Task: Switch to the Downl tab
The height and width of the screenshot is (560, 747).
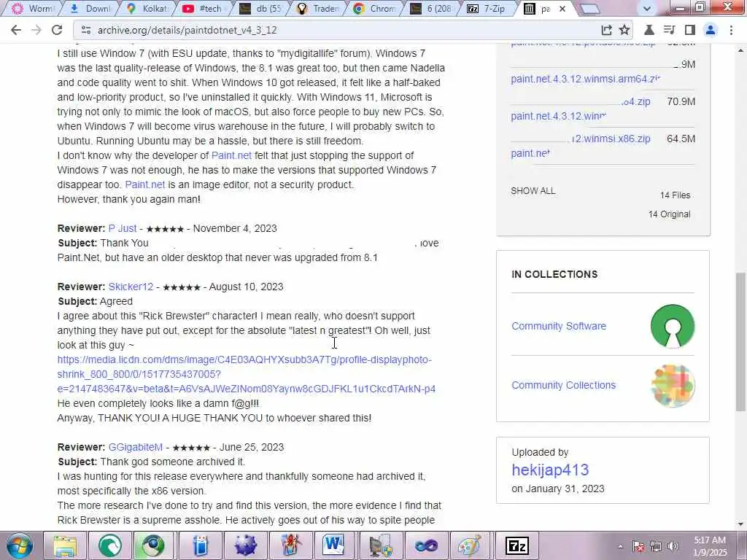Action: pos(90,9)
